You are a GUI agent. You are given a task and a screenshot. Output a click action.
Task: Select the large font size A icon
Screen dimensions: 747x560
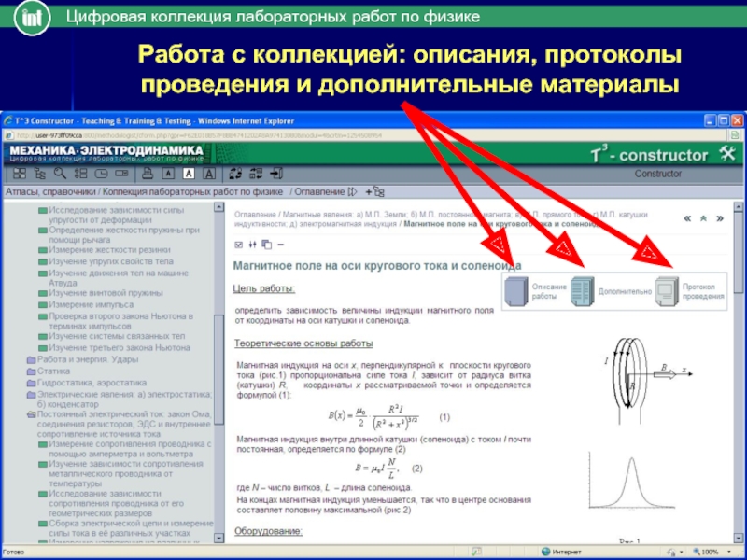pyautogui.click(x=209, y=174)
